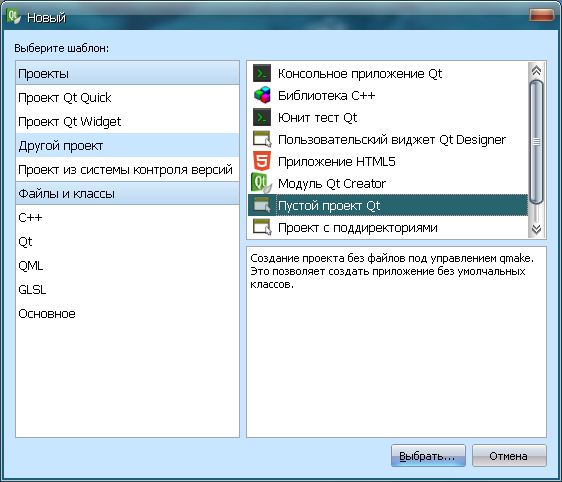Choose 'Проект Qt Quick' category
The height and width of the screenshot is (482, 562).
point(127,97)
